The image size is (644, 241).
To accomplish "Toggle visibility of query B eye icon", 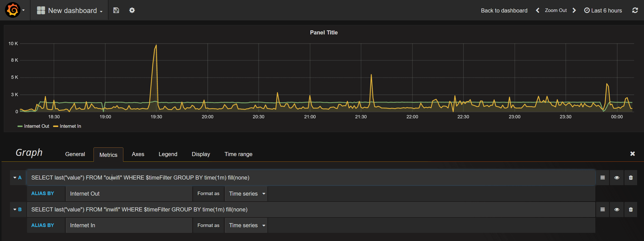I will pos(617,210).
